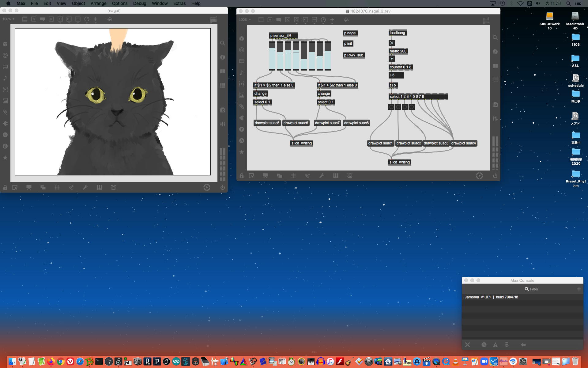
Task: Click the bang button below metro 200
Action: tap(391, 59)
